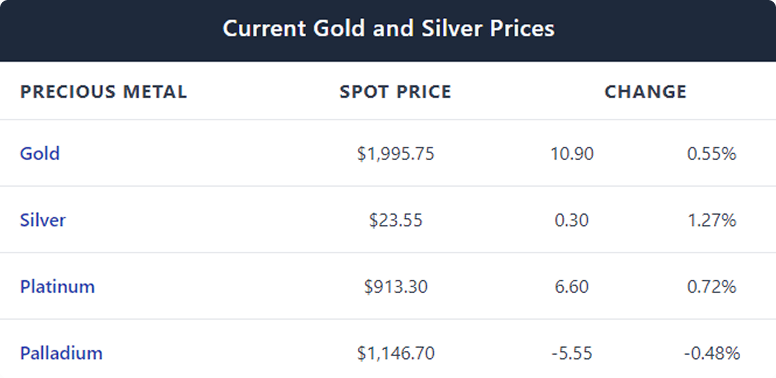Click the Silver spot price $23.55
This screenshot has height=378, width=776.
tap(396, 220)
